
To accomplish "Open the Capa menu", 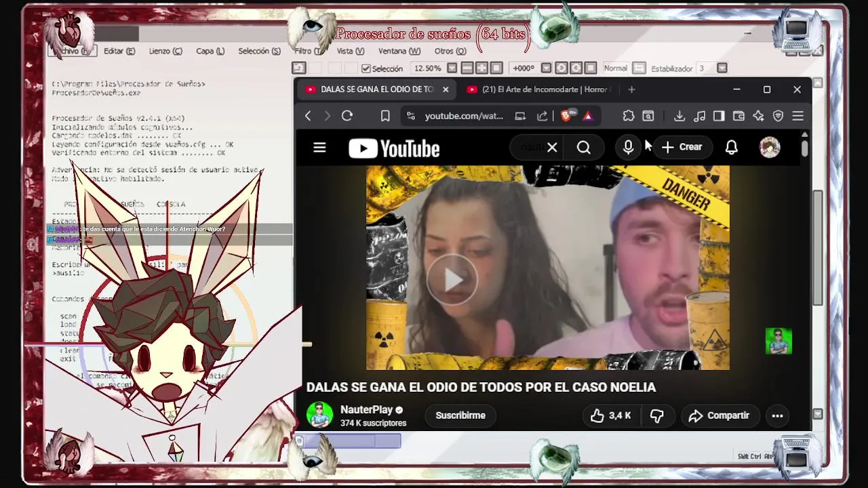I will click(210, 51).
